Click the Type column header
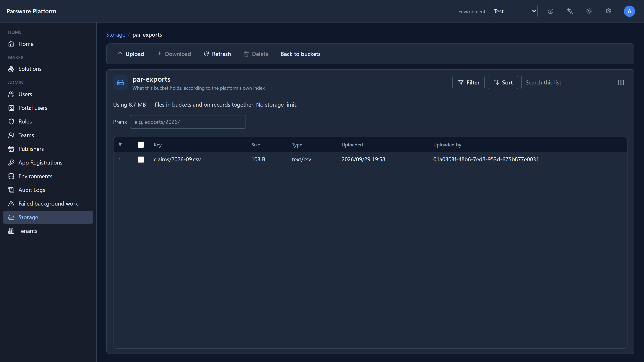This screenshot has height=362, width=644. coord(297,145)
